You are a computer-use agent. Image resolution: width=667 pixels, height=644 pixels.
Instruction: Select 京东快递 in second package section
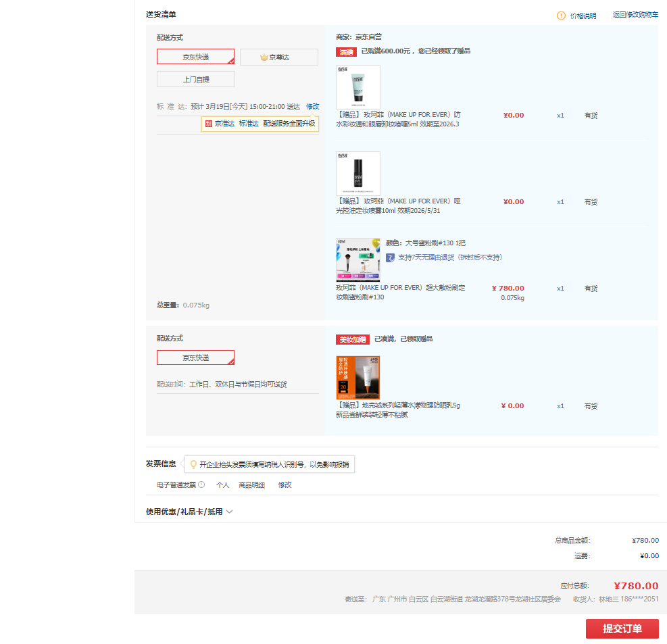click(196, 357)
